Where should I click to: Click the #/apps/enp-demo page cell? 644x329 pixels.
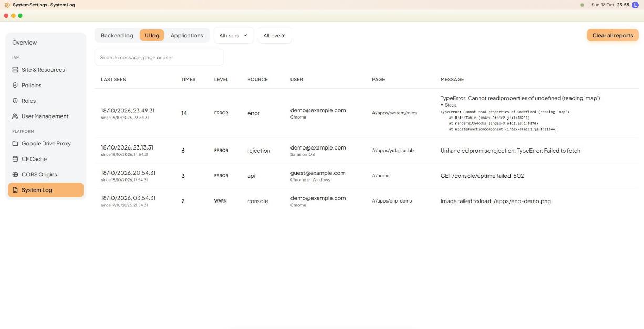point(392,201)
